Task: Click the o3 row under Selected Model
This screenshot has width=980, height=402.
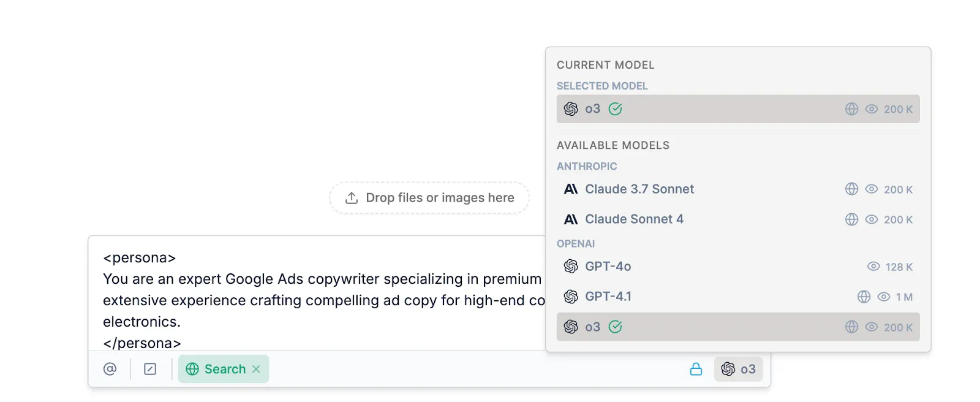Action: pyautogui.click(x=738, y=109)
